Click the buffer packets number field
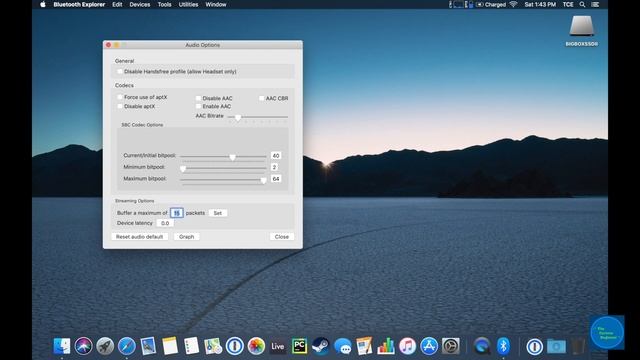Image resolution: width=640 pixels, height=360 pixels. pos(177,213)
